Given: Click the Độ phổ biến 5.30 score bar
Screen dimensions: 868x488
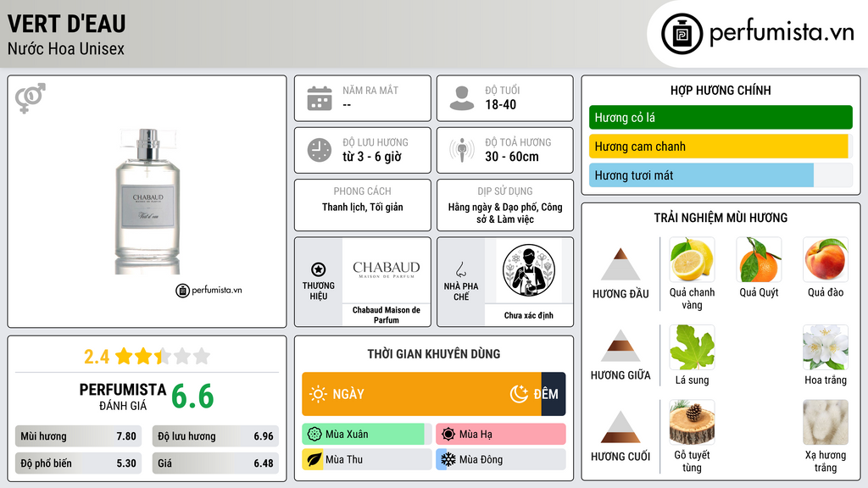Looking at the screenshot, I should coord(79,463).
